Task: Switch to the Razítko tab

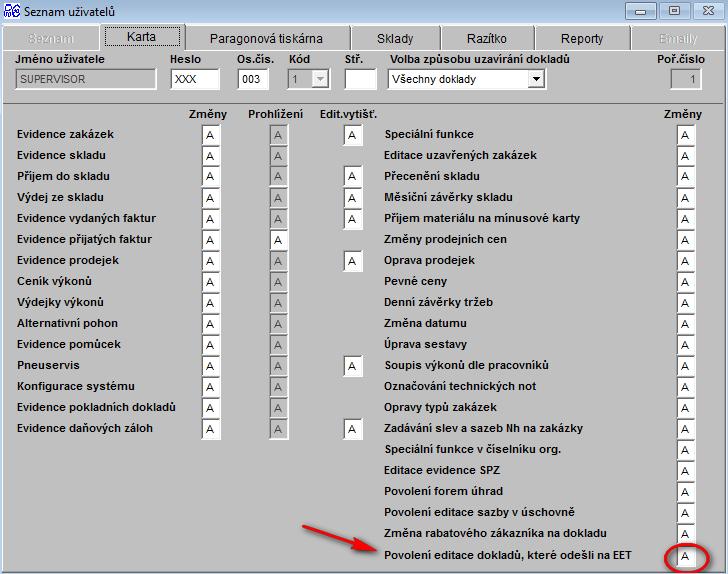Action: pyautogui.click(x=487, y=39)
